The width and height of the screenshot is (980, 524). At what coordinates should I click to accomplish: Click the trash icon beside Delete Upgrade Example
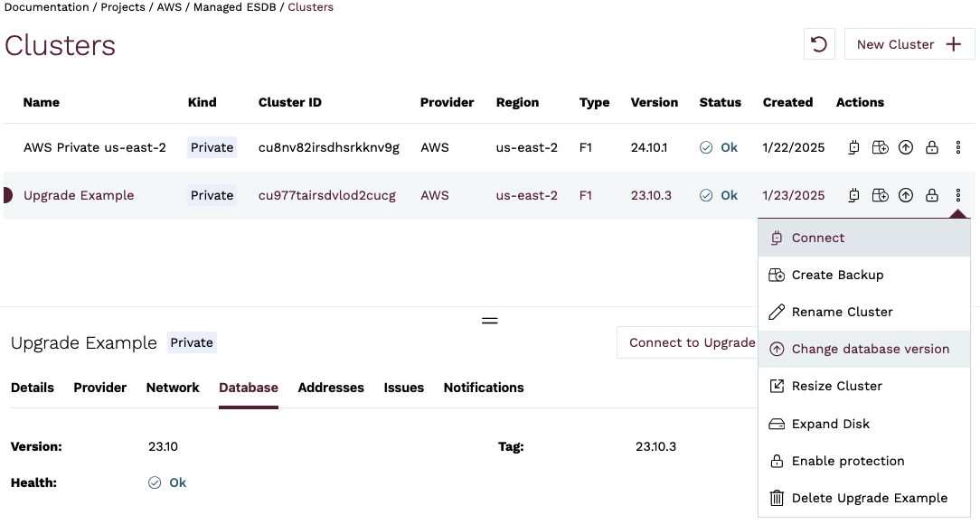tap(777, 498)
